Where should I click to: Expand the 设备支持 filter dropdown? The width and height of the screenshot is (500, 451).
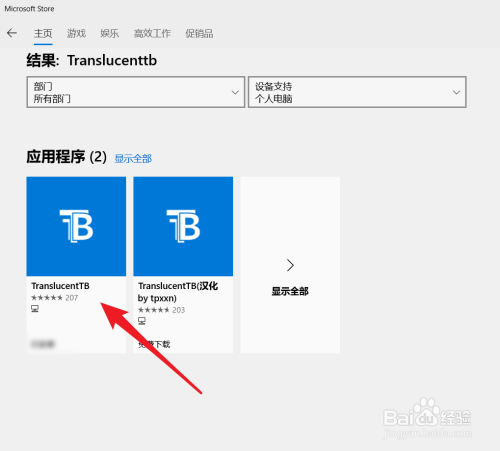357,92
